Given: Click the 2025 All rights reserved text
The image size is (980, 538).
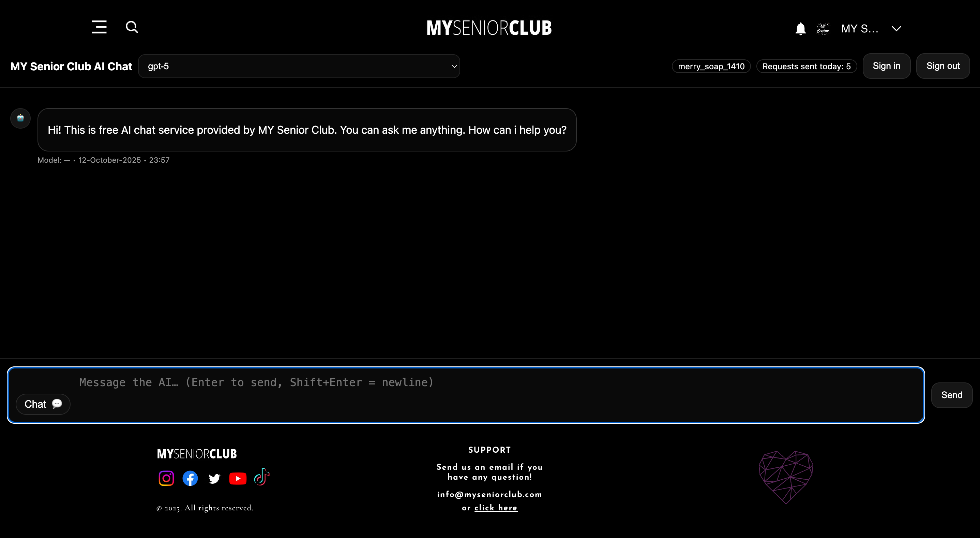Looking at the screenshot, I should (205, 508).
